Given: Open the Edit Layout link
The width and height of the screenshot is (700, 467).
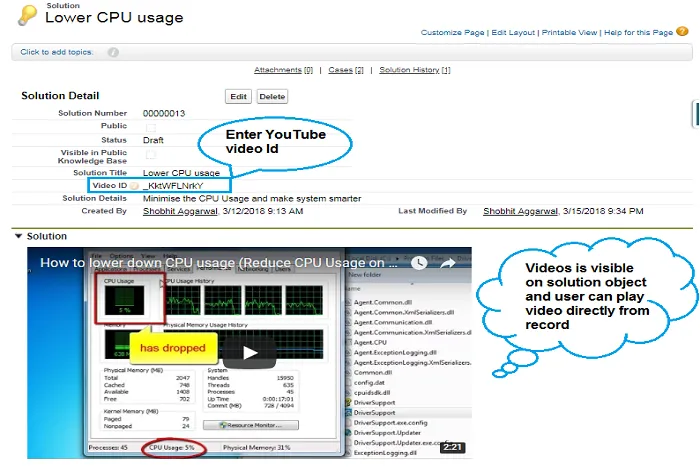Looking at the screenshot, I should click(x=513, y=33).
